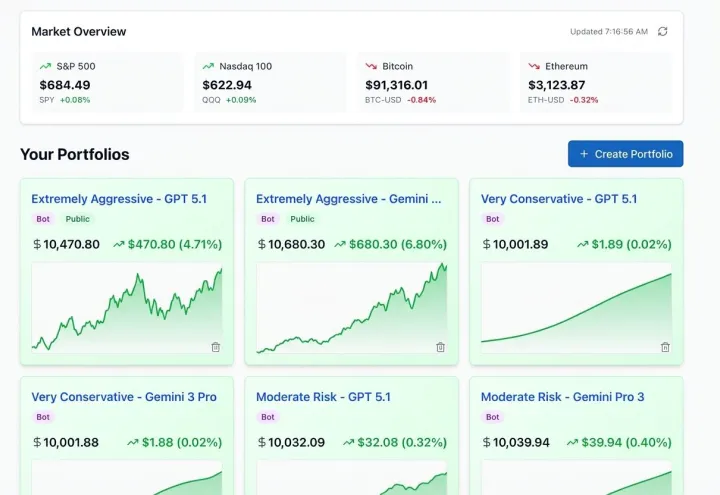Click the Ethereum down-trend icon

tap(534, 66)
